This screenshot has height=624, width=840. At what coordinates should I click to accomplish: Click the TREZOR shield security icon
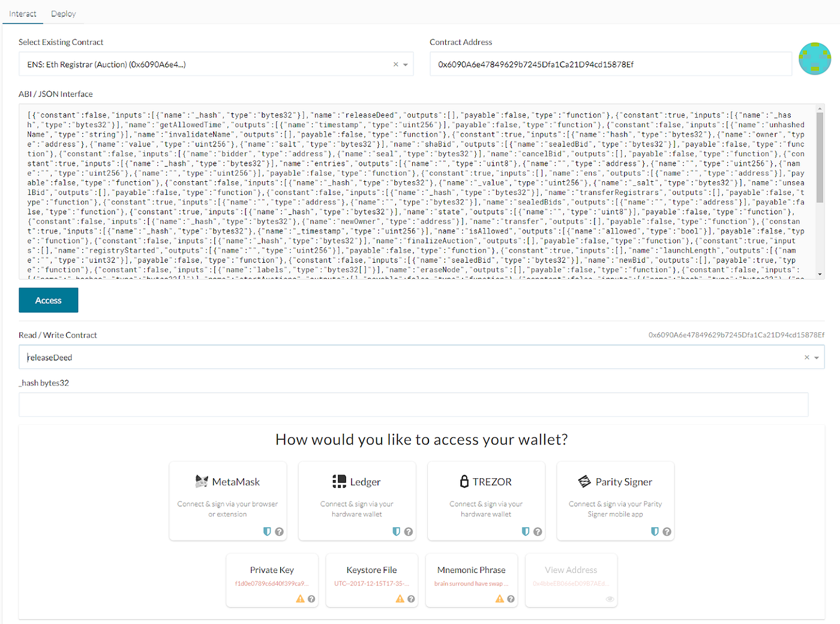[x=526, y=532]
